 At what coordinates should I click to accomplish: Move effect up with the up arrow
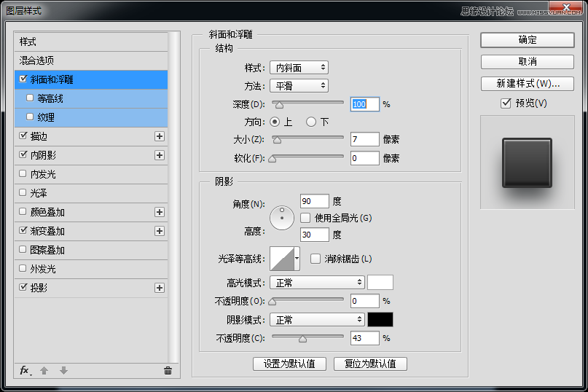point(44,371)
